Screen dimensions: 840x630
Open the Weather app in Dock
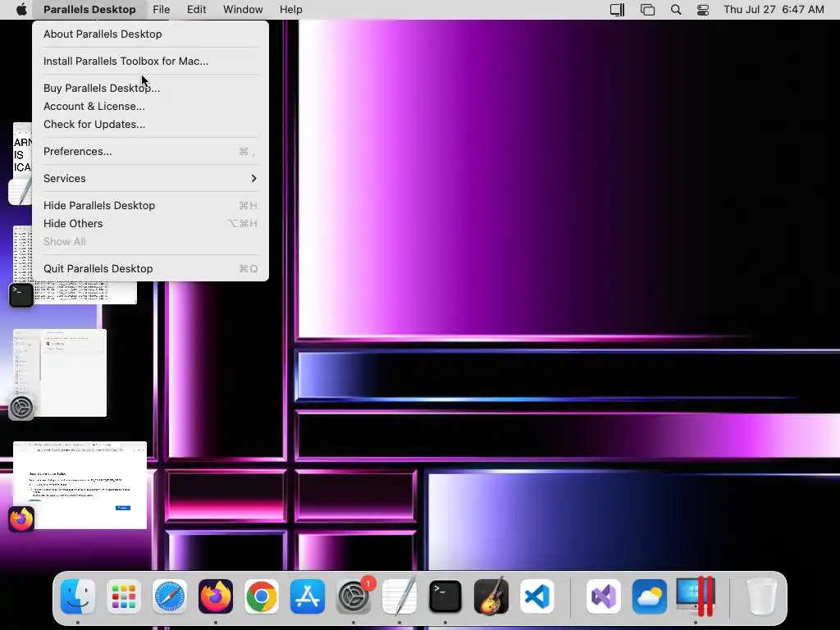[x=650, y=596]
